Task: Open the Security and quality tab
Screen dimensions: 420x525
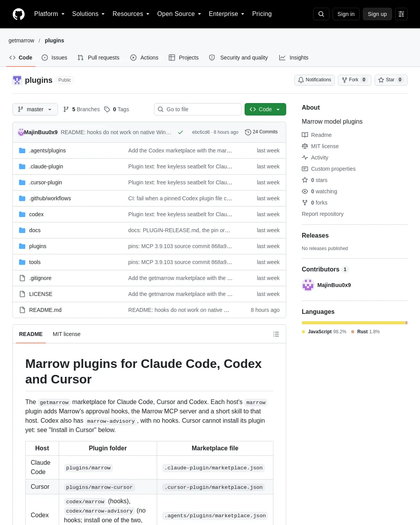Action: point(238,58)
